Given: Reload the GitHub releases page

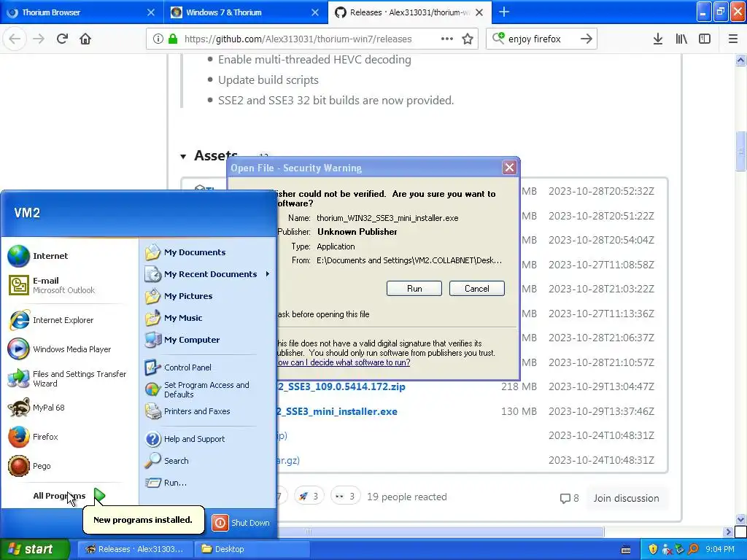Looking at the screenshot, I should (x=62, y=39).
